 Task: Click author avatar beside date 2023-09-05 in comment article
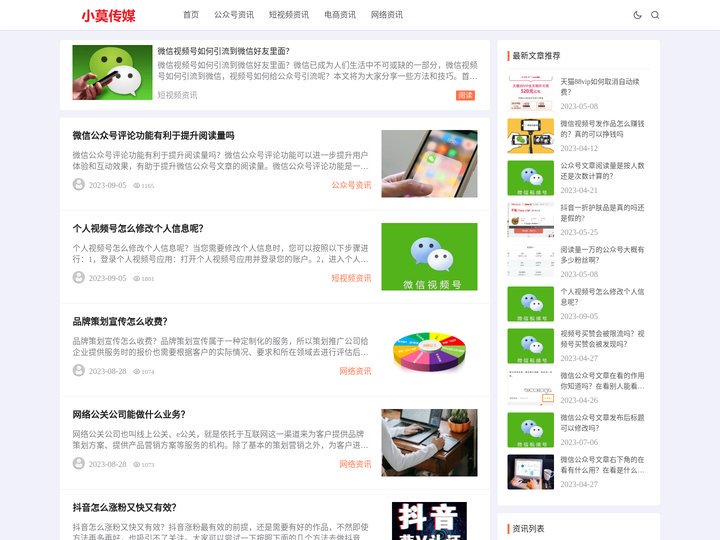pos(79,185)
